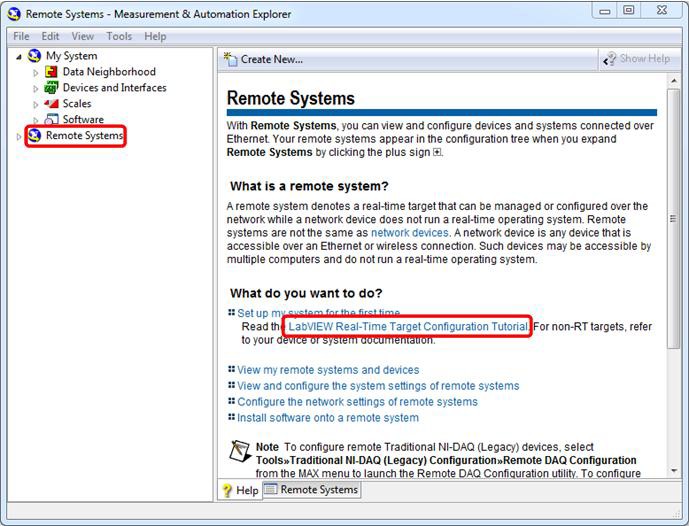The width and height of the screenshot is (689, 526).
Task: Click the Devices and Interfaces icon
Action: 51,88
